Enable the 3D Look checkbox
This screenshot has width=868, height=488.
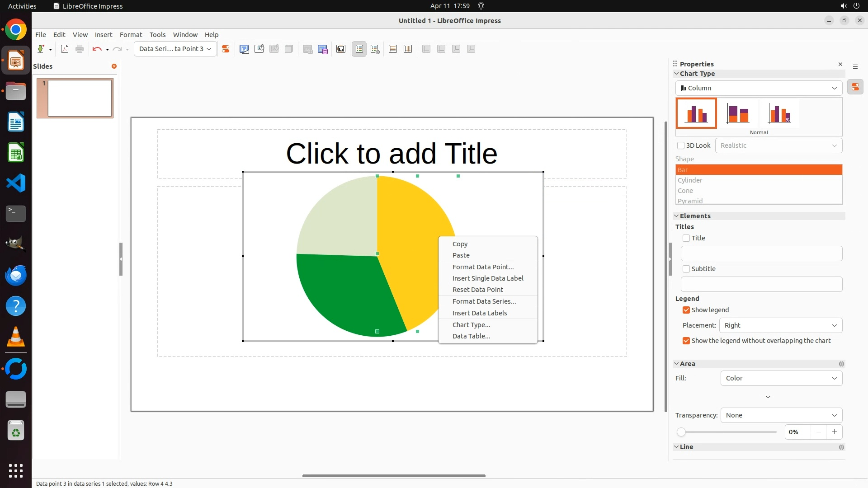(x=681, y=145)
